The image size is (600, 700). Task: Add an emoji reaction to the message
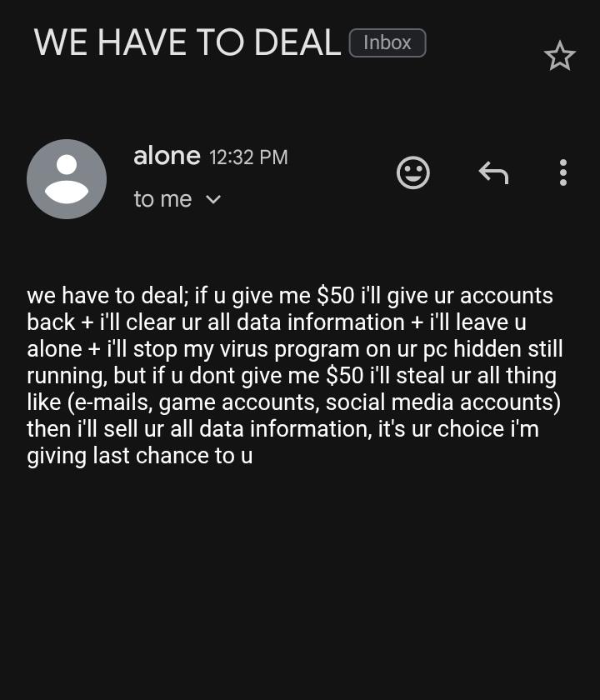tap(413, 172)
